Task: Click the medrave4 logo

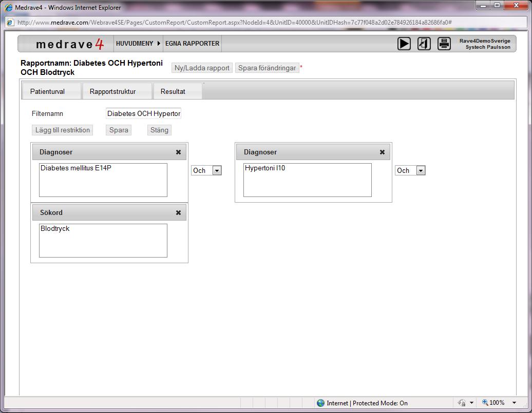Action: [x=70, y=44]
